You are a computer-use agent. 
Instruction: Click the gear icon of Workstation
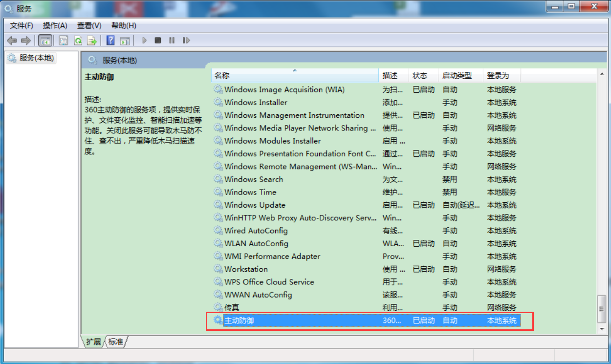click(218, 269)
